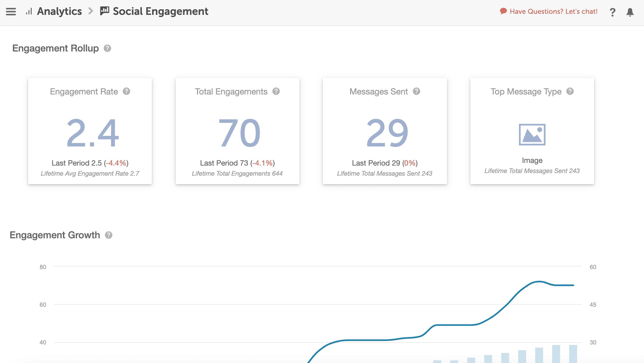Open the notifications bell
Screen dimensions: 644x363
coord(630,12)
